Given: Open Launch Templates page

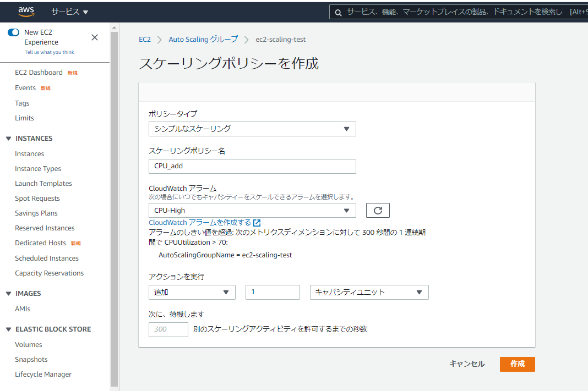Looking at the screenshot, I should tap(43, 184).
